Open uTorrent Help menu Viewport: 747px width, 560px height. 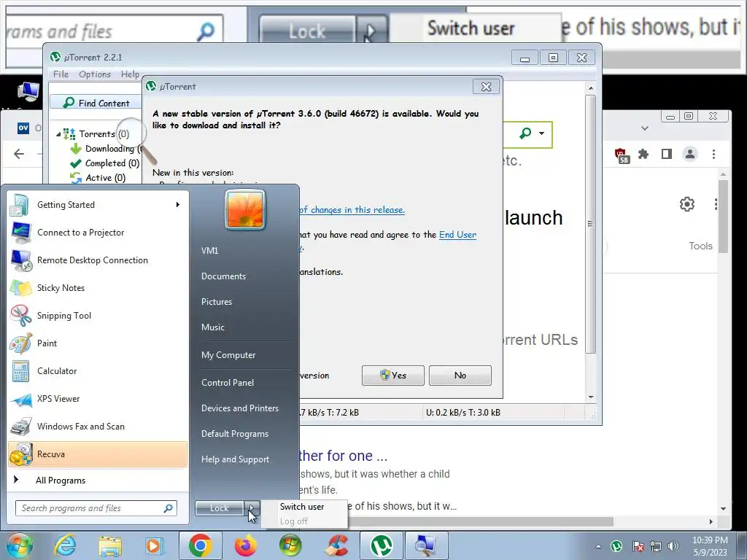click(x=130, y=74)
